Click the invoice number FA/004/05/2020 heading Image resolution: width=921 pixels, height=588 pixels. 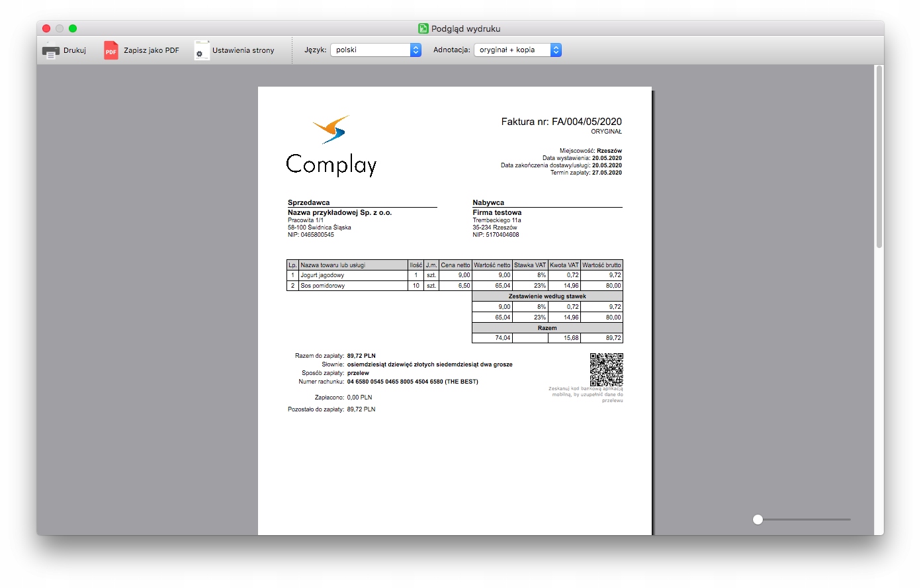coord(561,122)
